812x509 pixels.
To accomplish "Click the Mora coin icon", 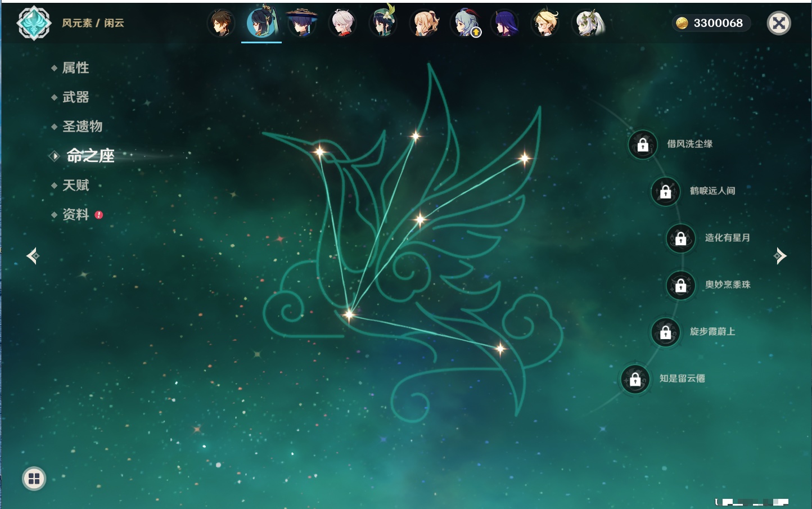I will (682, 23).
